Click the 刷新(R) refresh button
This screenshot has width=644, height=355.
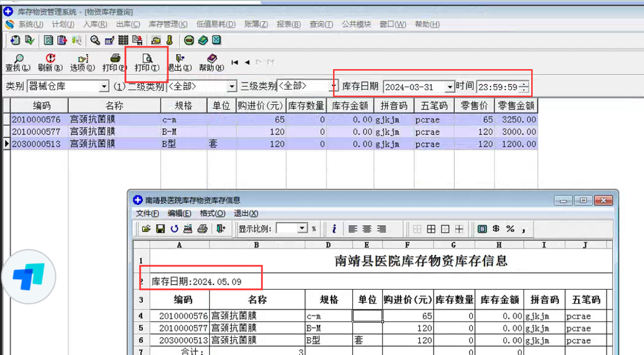51,63
